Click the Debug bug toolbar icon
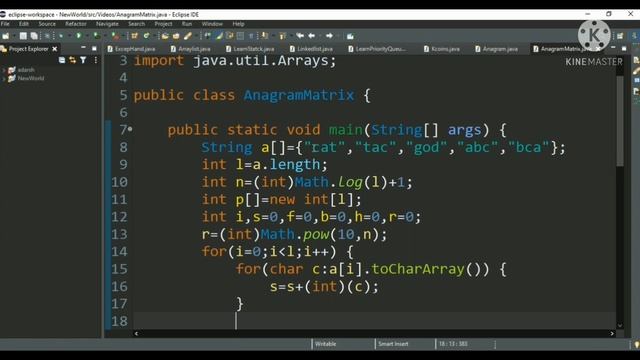The height and width of the screenshot is (360, 640). click(61, 36)
